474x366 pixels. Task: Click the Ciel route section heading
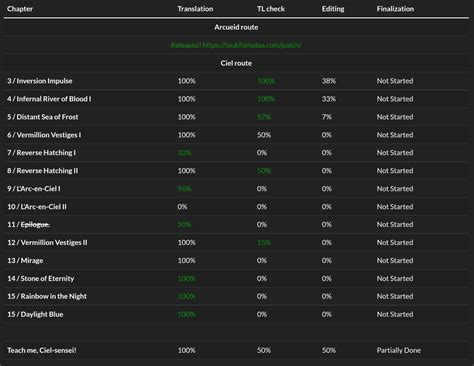coord(236,63)
